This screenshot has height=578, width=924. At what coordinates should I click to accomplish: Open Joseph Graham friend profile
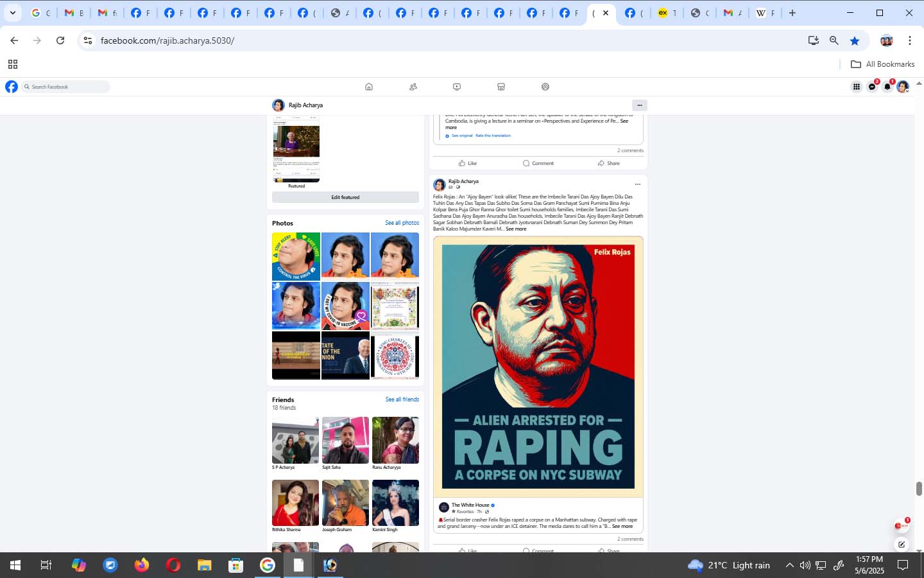[x=345, y=503]
